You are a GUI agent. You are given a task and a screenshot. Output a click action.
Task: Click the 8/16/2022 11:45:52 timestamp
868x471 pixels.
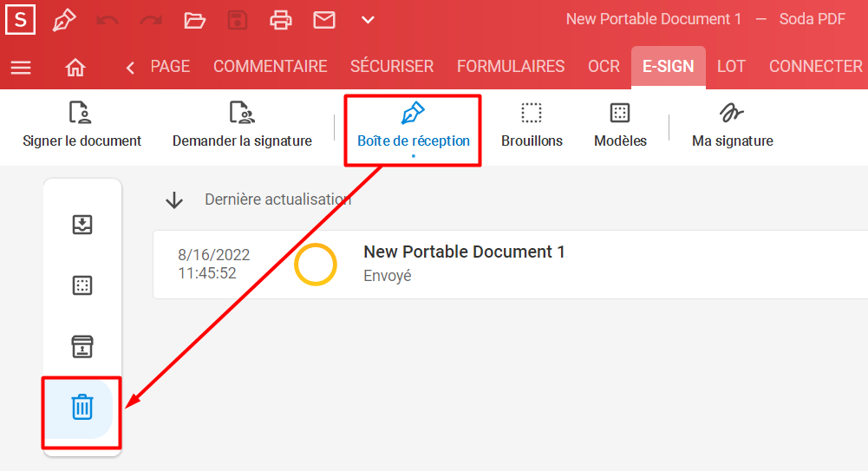click(x=213, y=264)
